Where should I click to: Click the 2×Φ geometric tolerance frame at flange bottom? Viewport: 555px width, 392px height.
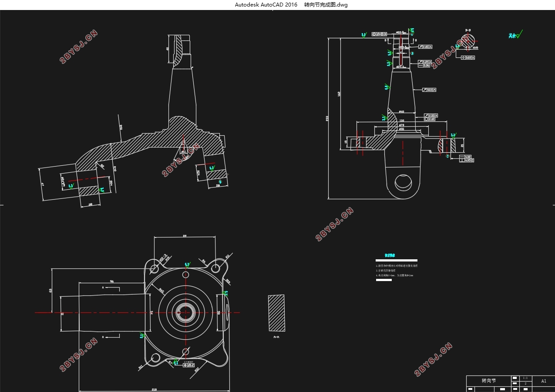(x=189, y=364)
